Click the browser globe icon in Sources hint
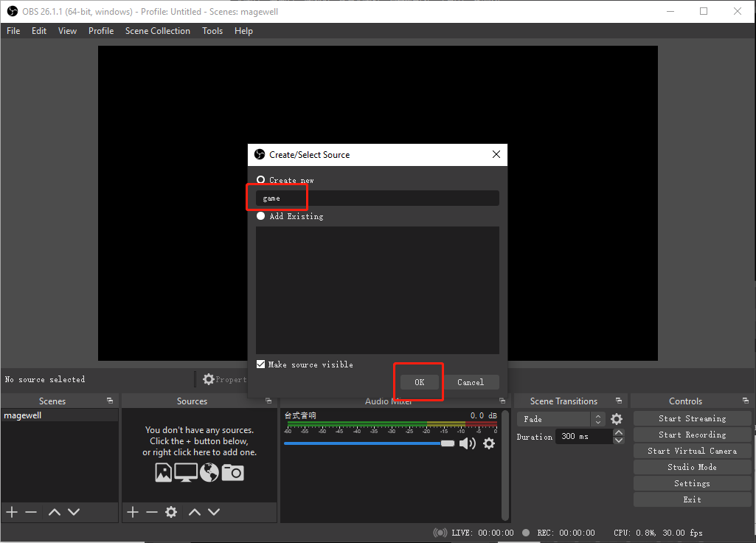 tap(209, 473)
